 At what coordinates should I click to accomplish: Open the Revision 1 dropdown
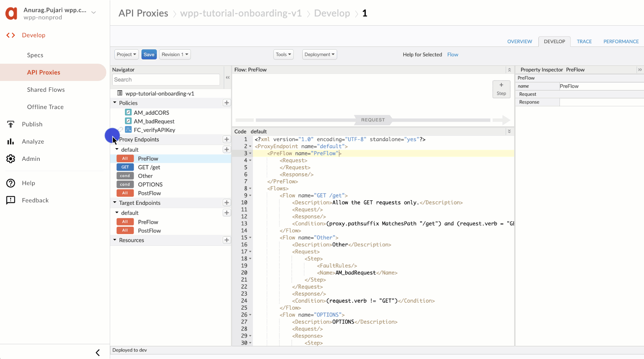pyautogui.click(x=175, y=55)
